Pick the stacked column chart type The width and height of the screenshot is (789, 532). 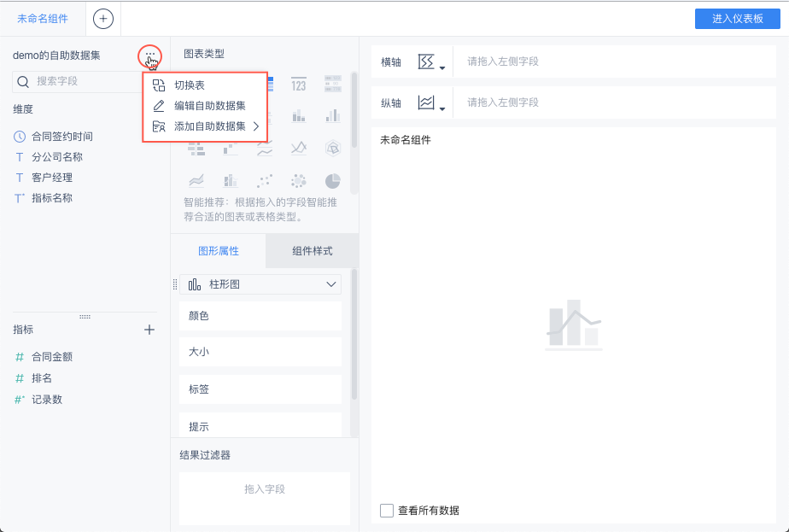pyautogui.click(x=298, y=116)
